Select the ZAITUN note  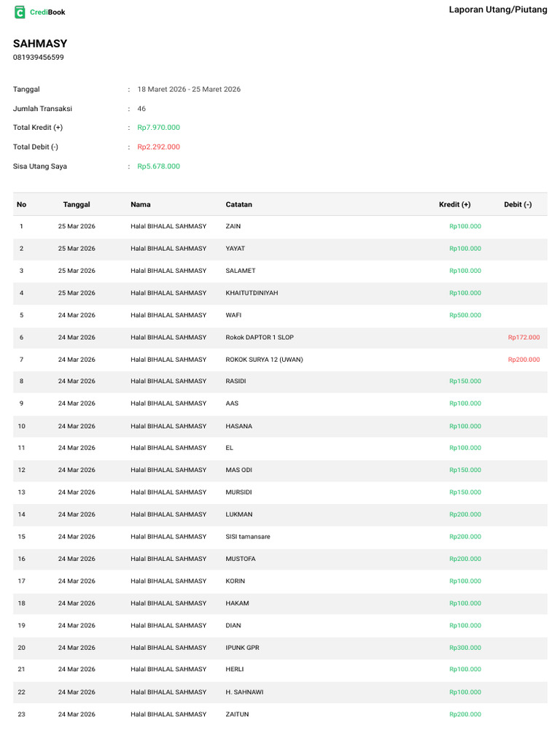point(237,714)
